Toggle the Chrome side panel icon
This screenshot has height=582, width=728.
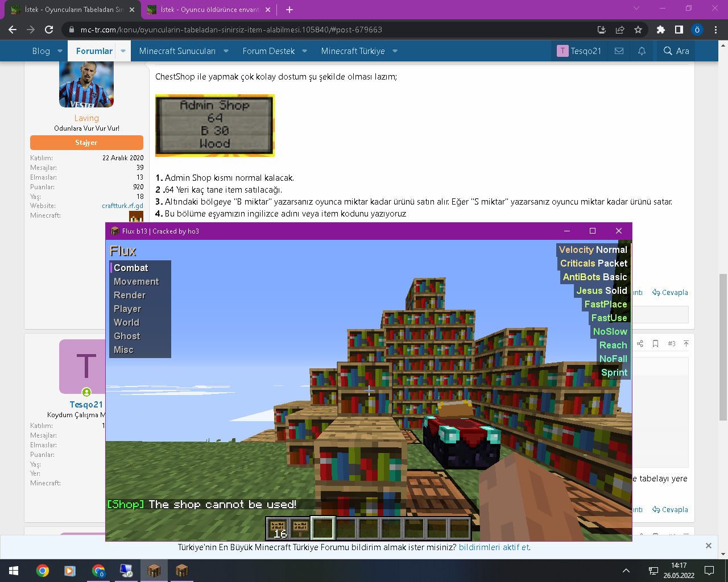click(x=679, y=30)
